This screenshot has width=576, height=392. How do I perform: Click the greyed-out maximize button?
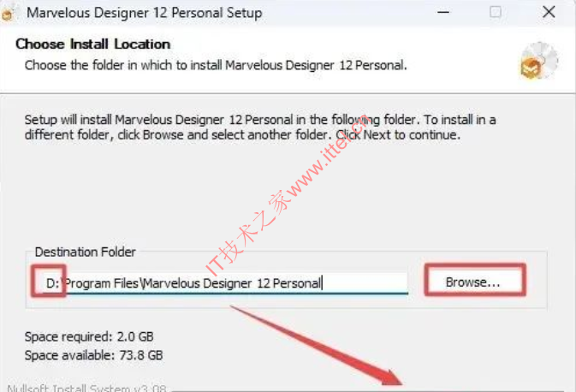496,12
